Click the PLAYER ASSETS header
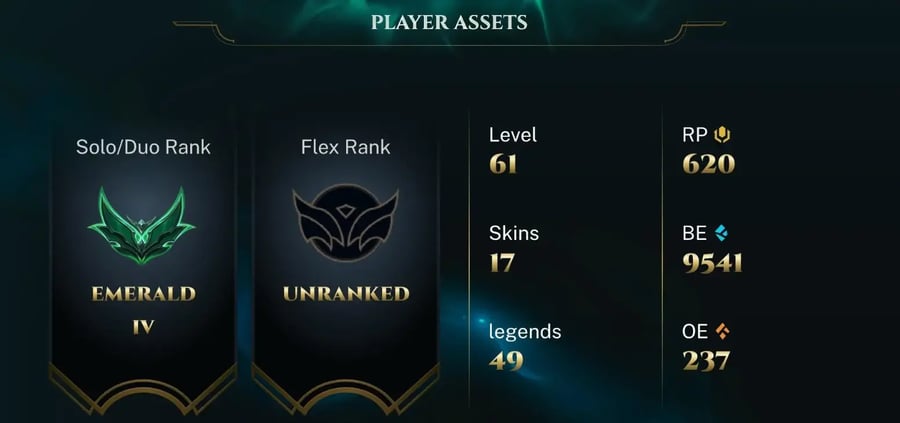This screenshot has width=900, height=423. coord(449,22)
